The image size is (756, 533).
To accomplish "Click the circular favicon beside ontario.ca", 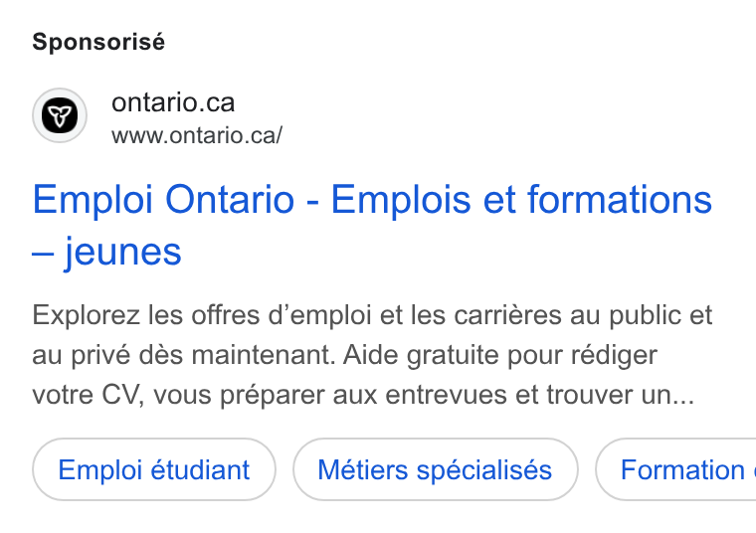I will click(60, 115).
